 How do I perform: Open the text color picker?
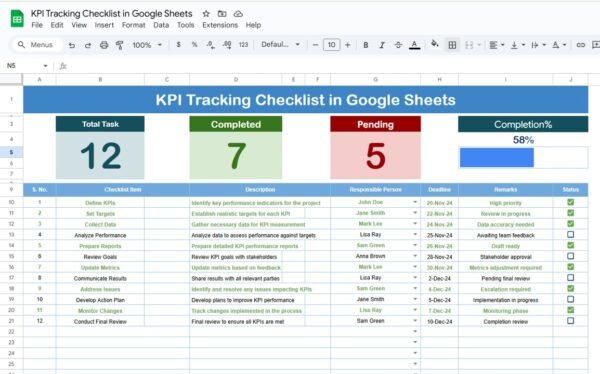point(414,45)
